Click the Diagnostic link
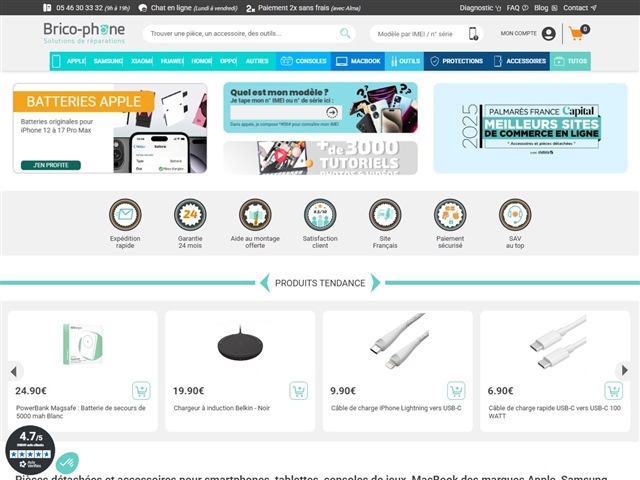 pos(480,8)
